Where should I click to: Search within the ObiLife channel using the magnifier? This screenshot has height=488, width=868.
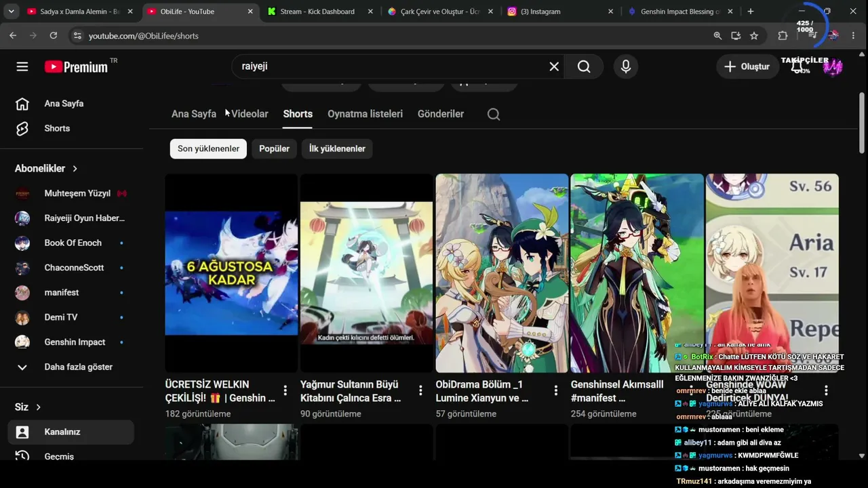494,114
